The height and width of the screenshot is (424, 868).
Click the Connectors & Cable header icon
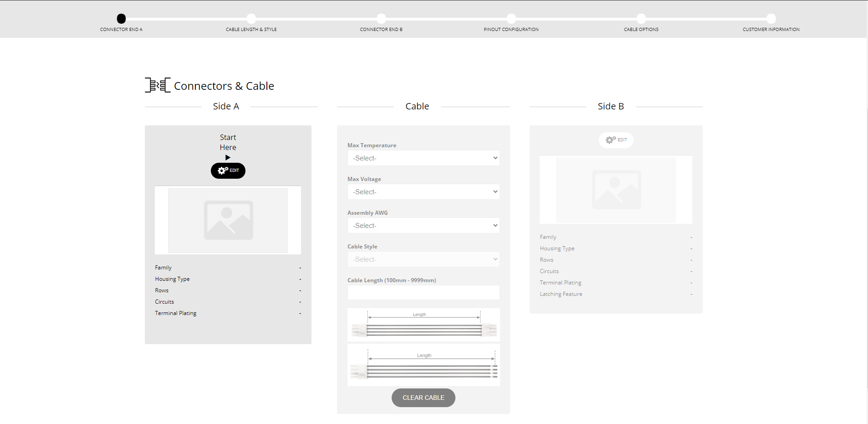157,85
